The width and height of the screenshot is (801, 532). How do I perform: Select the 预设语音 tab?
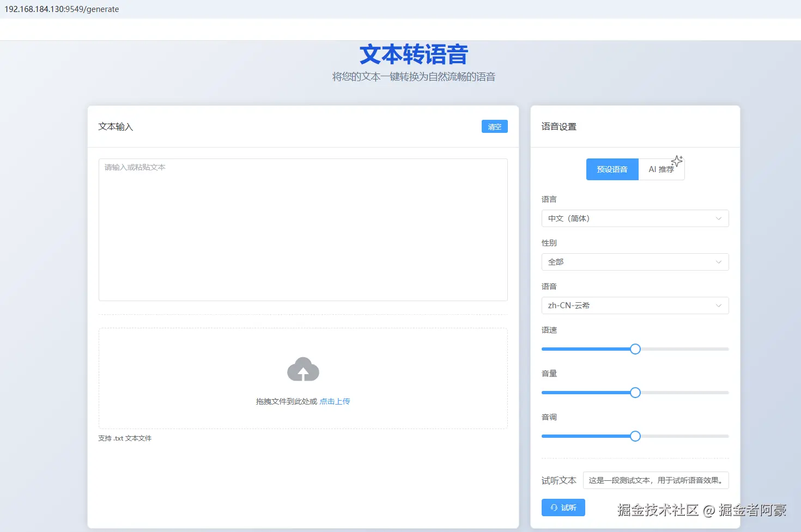[612, 169]
